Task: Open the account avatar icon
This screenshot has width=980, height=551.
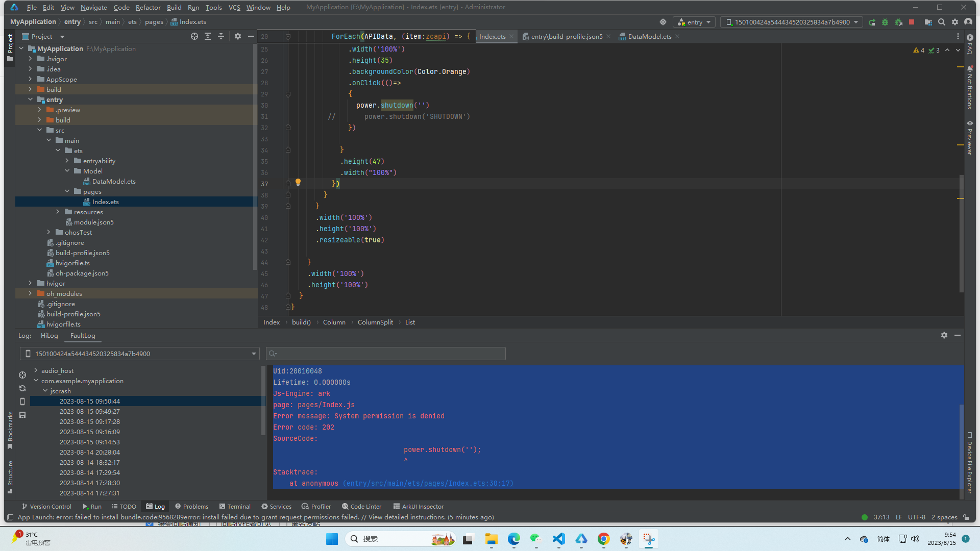Action: point(968,22)
